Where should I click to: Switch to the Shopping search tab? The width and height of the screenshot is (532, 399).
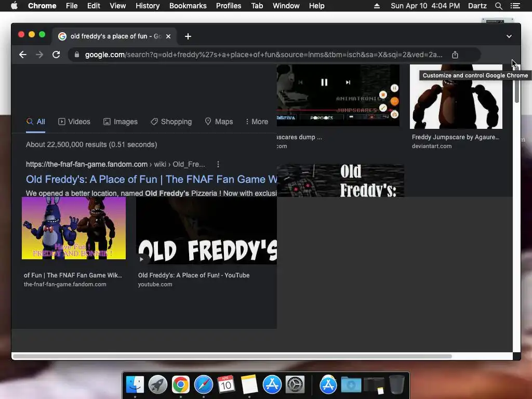pos(171,122)
